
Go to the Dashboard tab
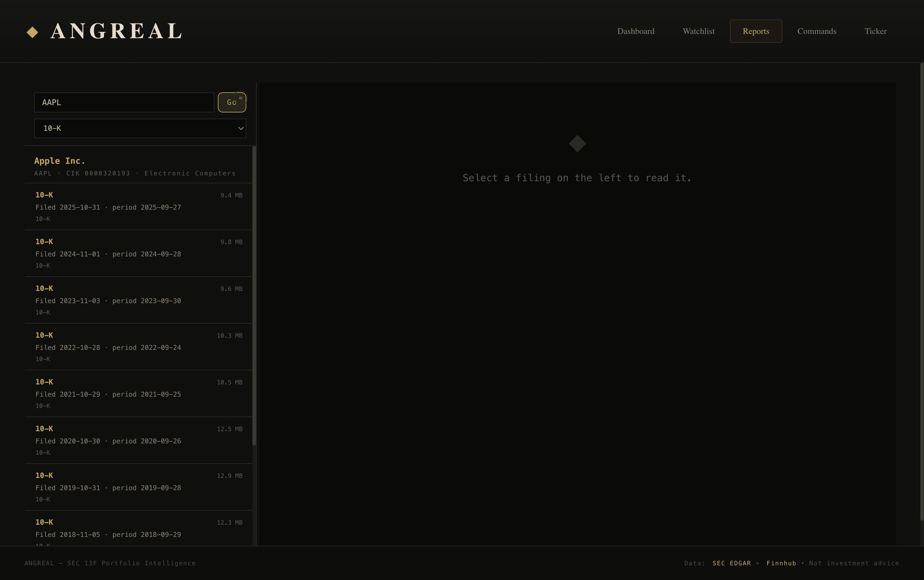click(x=636, y=31)
